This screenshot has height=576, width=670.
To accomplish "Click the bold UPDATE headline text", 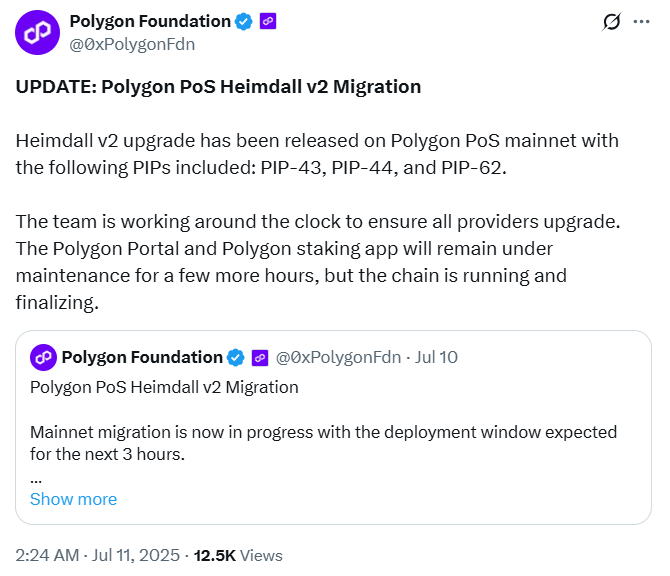I will point(218,87).
